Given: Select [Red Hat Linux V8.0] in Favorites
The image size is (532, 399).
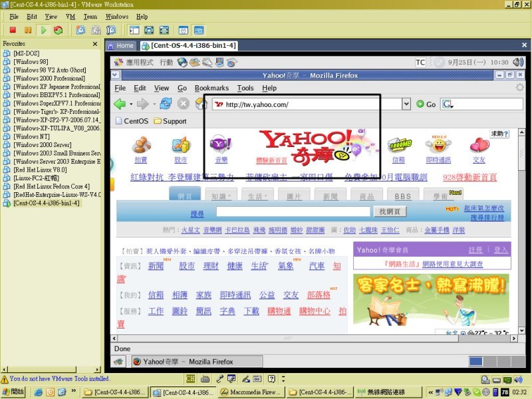Looking at the screenshot, I should (x=40, y=170).
